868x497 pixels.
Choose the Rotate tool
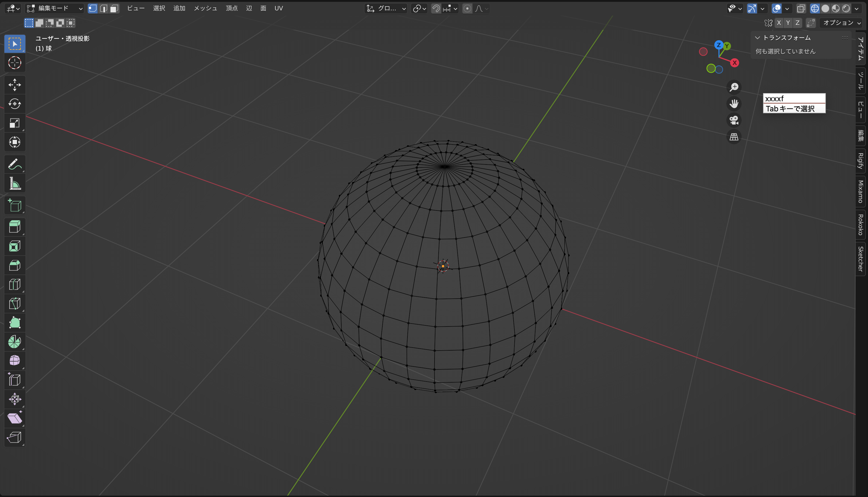click(x=15, y=104)
